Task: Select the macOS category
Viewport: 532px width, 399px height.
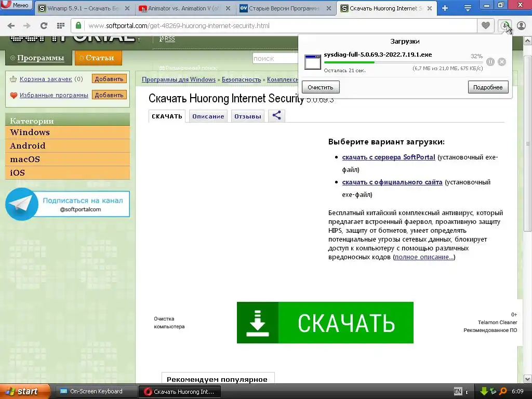Action: [68, 159]
